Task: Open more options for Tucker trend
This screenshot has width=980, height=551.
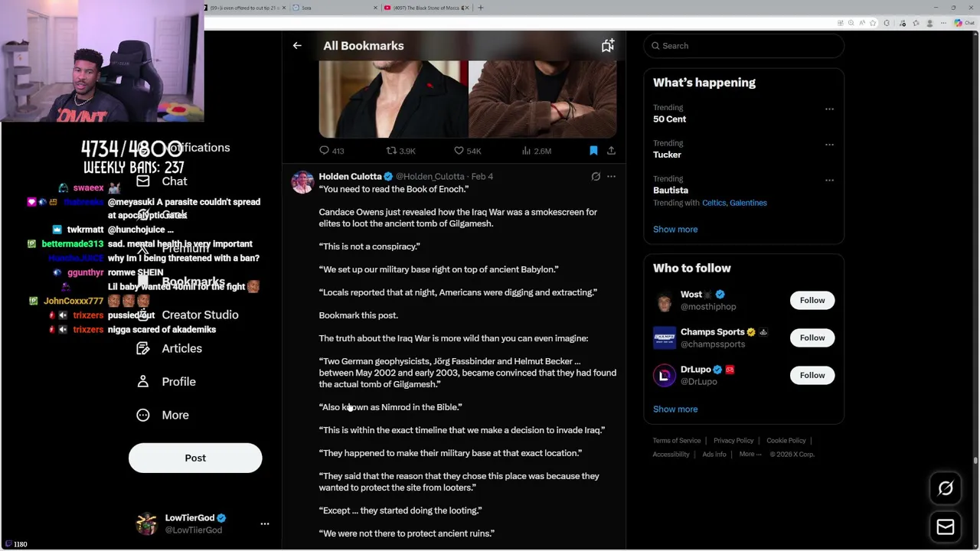Action: (829, 144)
